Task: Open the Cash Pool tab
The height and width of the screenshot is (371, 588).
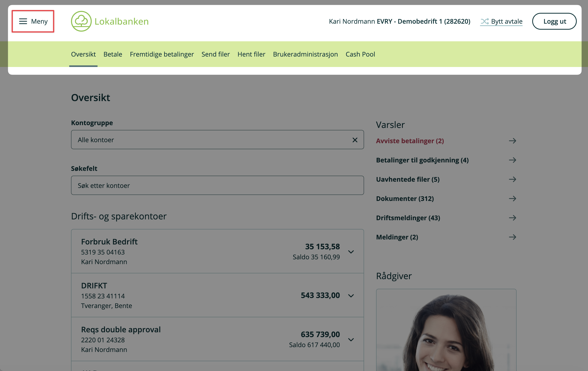Action: point(360,54)
